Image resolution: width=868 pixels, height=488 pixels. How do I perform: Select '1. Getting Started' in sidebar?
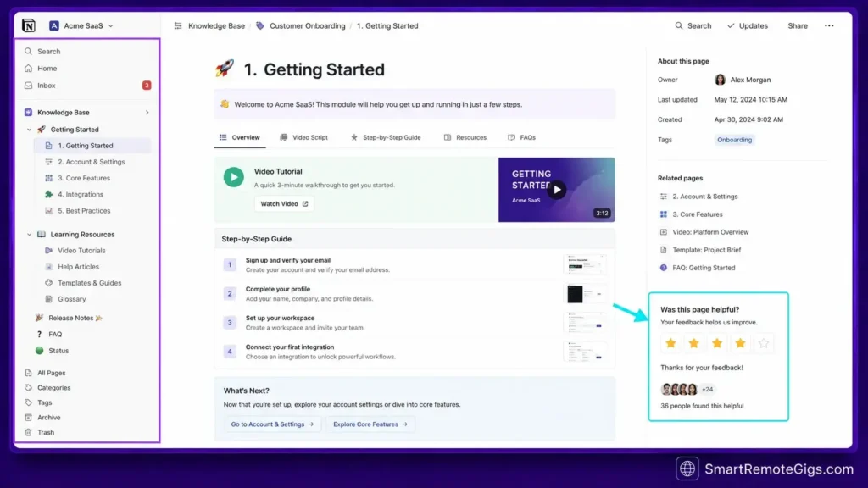click(x=92, y=146)
